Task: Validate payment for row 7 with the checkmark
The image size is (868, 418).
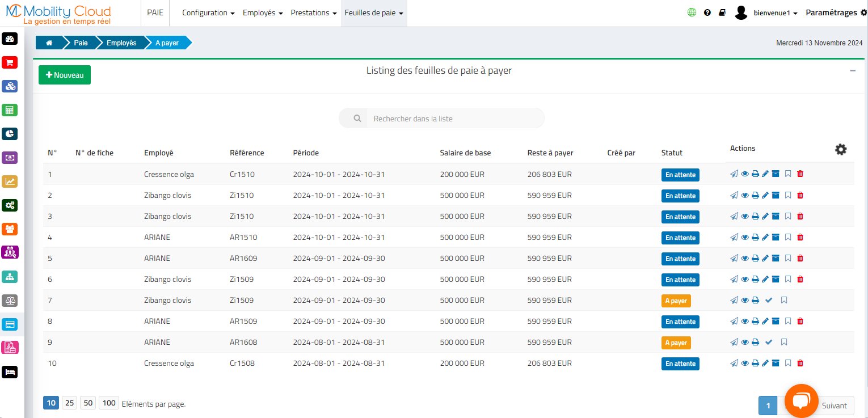Action: pos(769,300)
